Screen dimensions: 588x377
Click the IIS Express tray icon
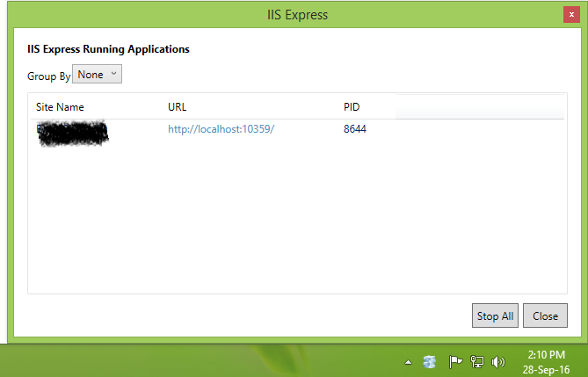430,362
